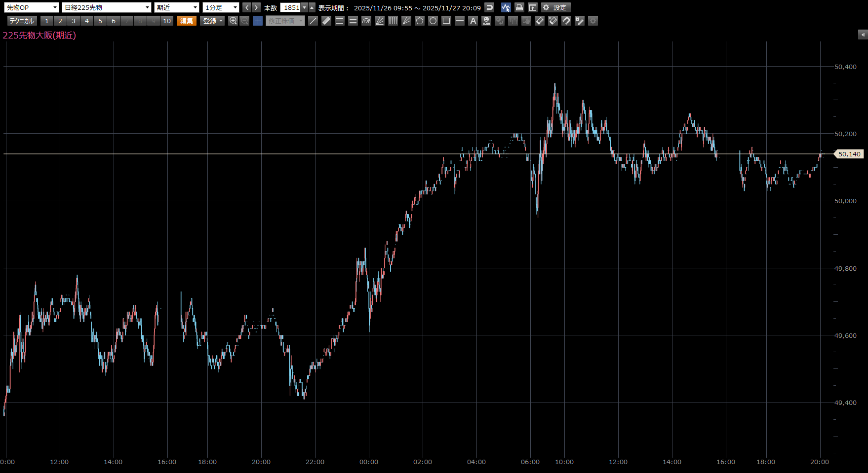Click the orange 編集 button
Screen dimensions: 868x473
tap(187, 21)
